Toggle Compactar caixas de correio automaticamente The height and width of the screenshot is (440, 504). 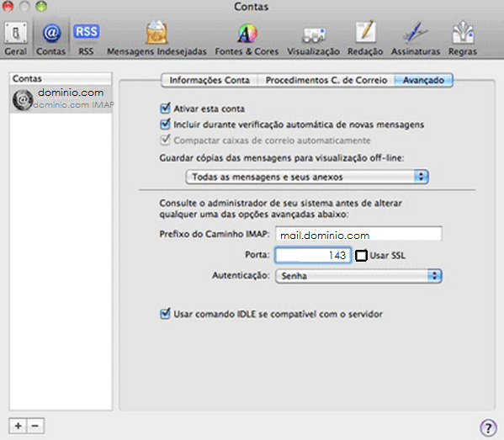165,140
